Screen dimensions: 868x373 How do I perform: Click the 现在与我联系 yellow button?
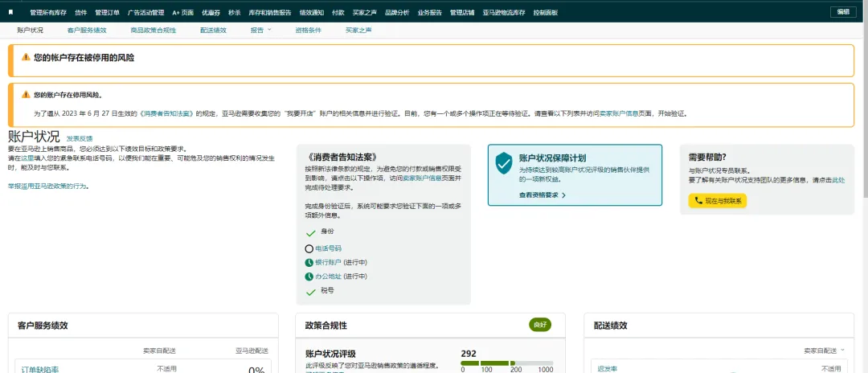pos(718,201)
